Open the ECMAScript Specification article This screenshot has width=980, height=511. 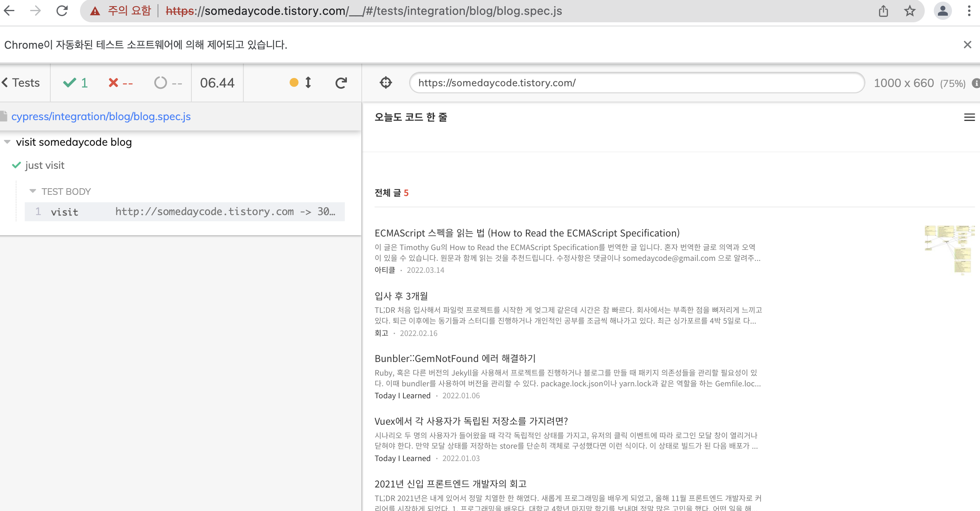(527, 233)
